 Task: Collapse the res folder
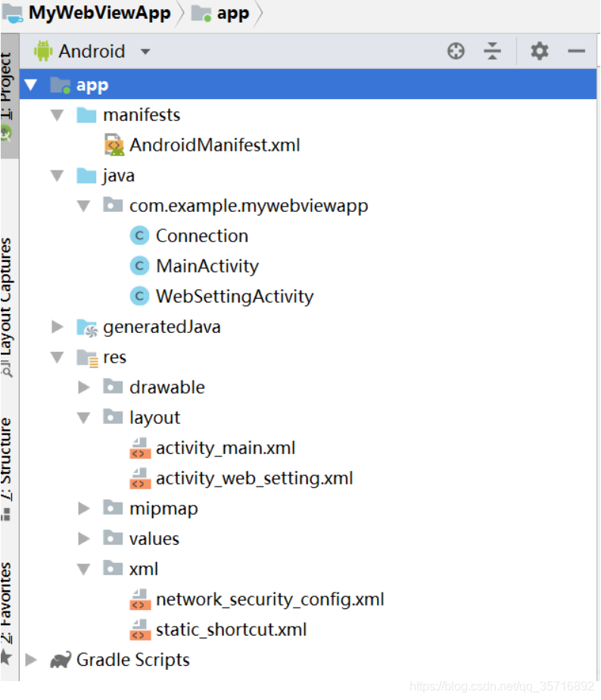[x=58, y=358]
